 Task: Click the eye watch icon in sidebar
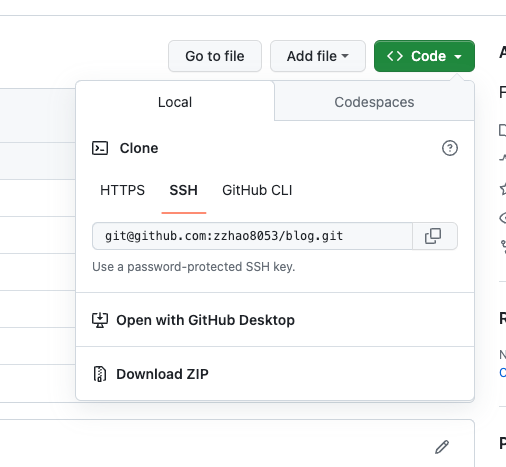[503, 218]
